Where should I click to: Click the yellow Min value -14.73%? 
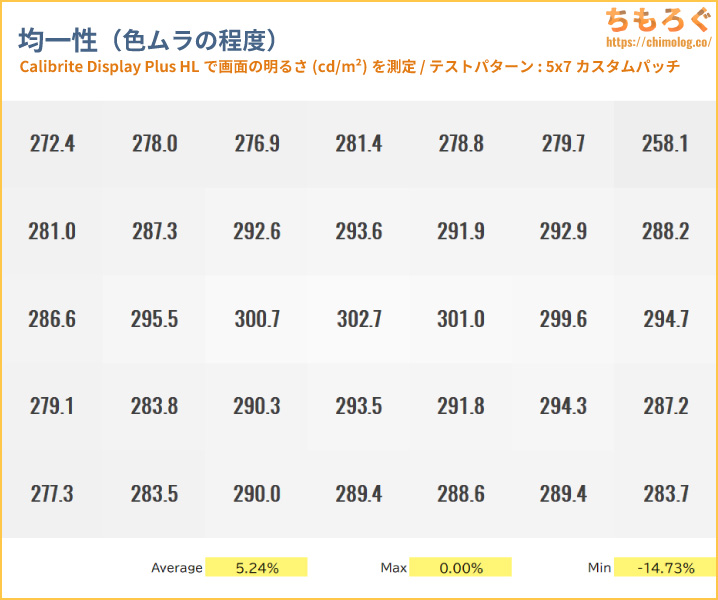tap(665, 568)
